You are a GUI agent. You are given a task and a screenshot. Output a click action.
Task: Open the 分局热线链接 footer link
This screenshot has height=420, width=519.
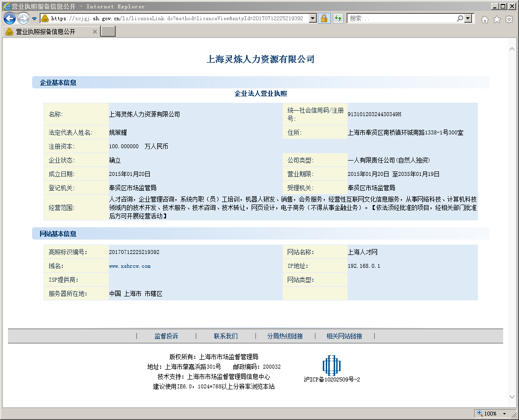[x=285, y=336]
